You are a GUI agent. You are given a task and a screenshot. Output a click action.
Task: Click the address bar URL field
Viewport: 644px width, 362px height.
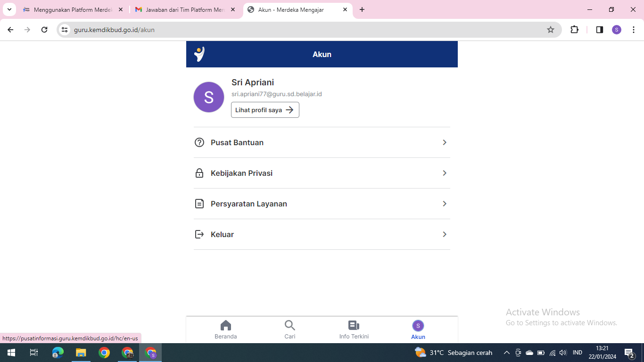point(302,30)
